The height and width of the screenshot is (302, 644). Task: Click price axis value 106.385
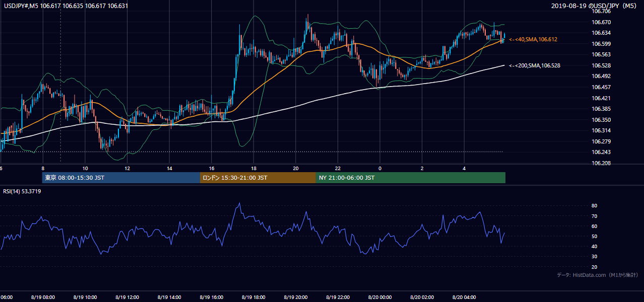pos(601,109)
